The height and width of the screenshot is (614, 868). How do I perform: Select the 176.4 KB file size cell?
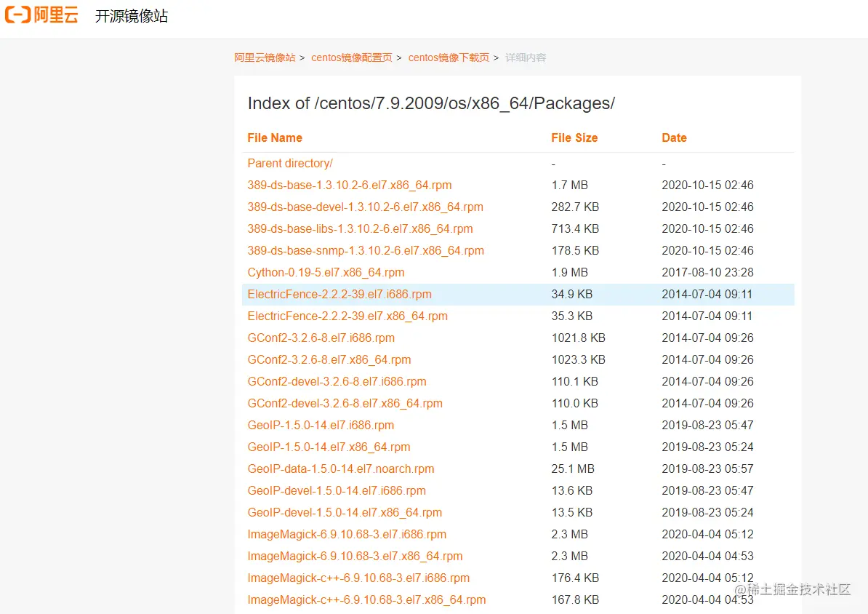575,578
